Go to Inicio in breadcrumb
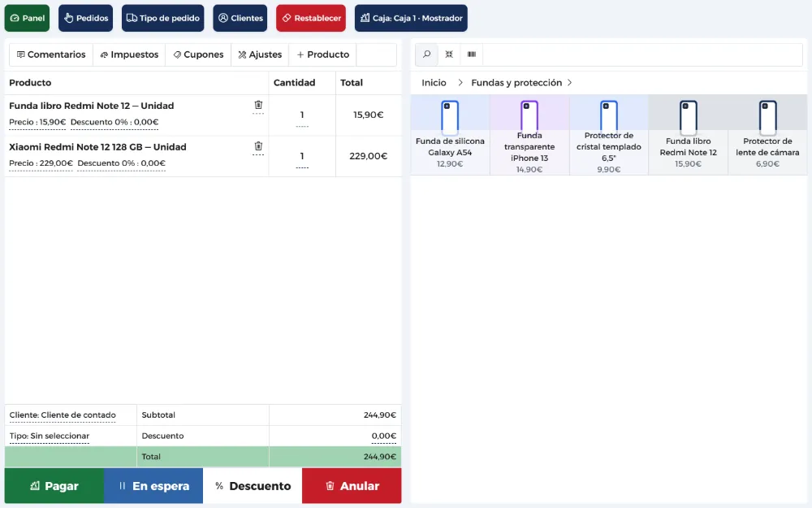Screen dimensions: 812x508 coord(434,83)
